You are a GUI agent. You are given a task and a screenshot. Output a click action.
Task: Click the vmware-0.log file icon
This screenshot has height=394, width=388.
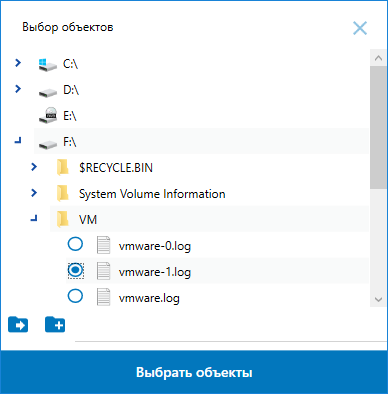(x=103, y=246)
